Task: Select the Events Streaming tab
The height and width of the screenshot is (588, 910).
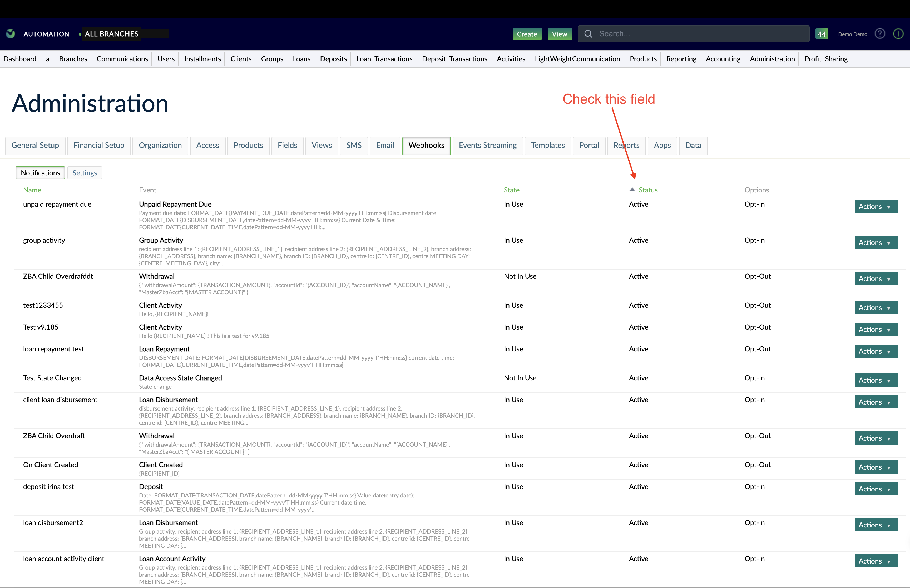Action: tap(488, 146)
